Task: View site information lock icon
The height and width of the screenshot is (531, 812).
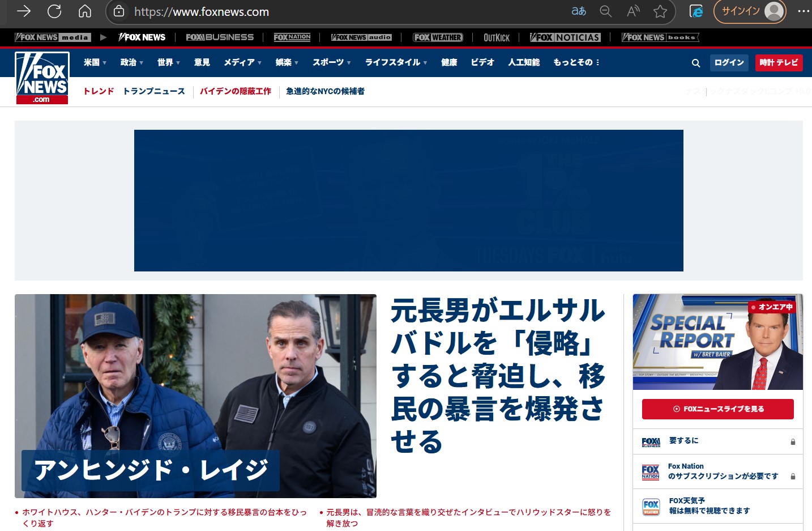Action: 119,11
